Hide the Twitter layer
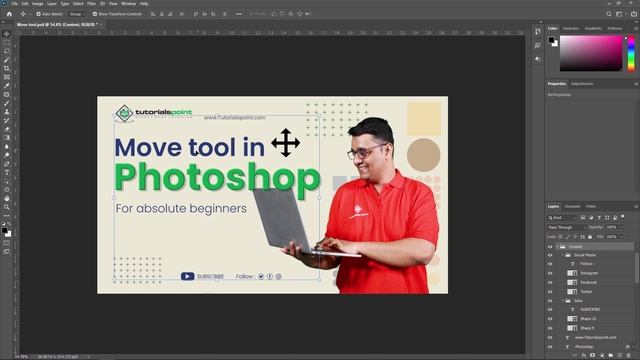 click(550, 292)
